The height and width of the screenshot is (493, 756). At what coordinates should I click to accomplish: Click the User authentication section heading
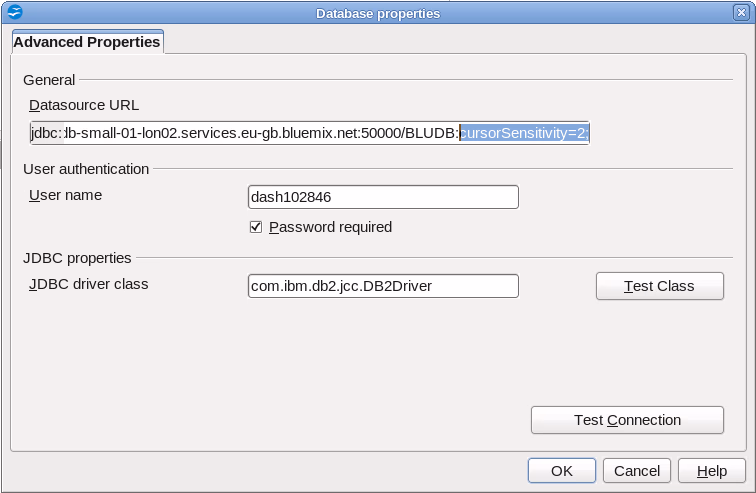[86, 169]
